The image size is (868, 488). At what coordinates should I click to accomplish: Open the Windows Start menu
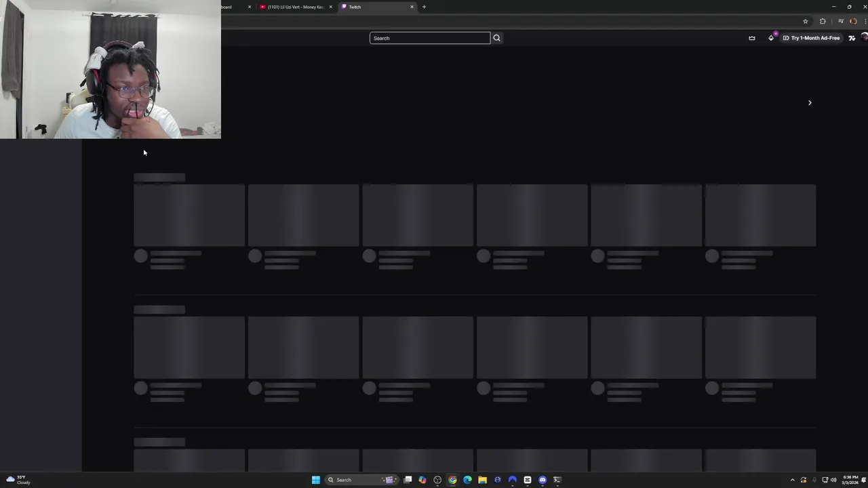click(316, 480)
